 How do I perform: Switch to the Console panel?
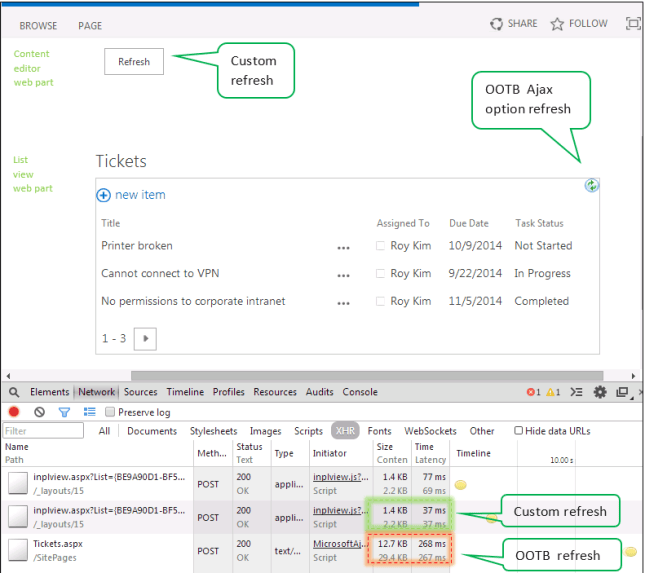[x=360, y=392]
